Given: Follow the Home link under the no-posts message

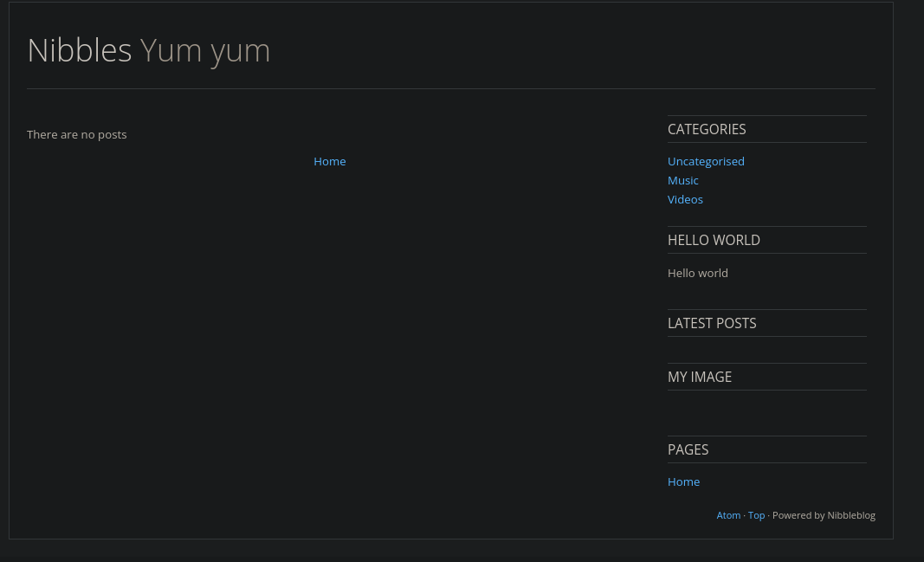Looking at the screenshot, I should [329, 161].
